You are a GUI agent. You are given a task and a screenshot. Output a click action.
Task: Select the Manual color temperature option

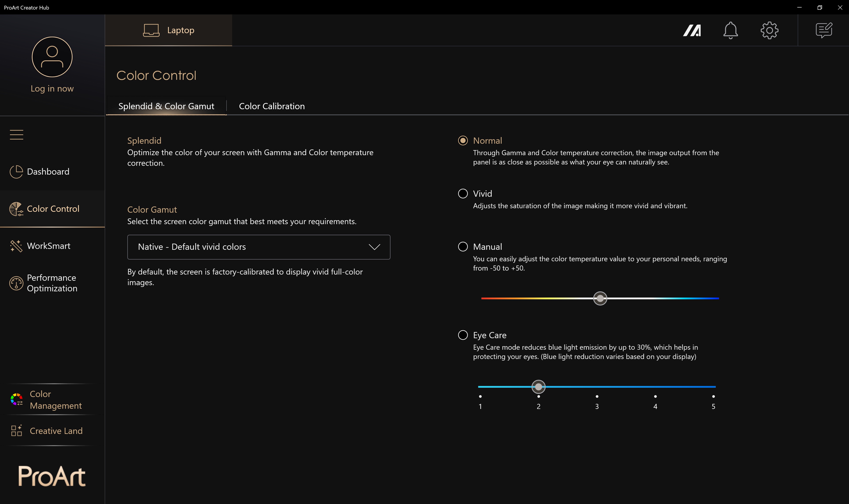463,246
